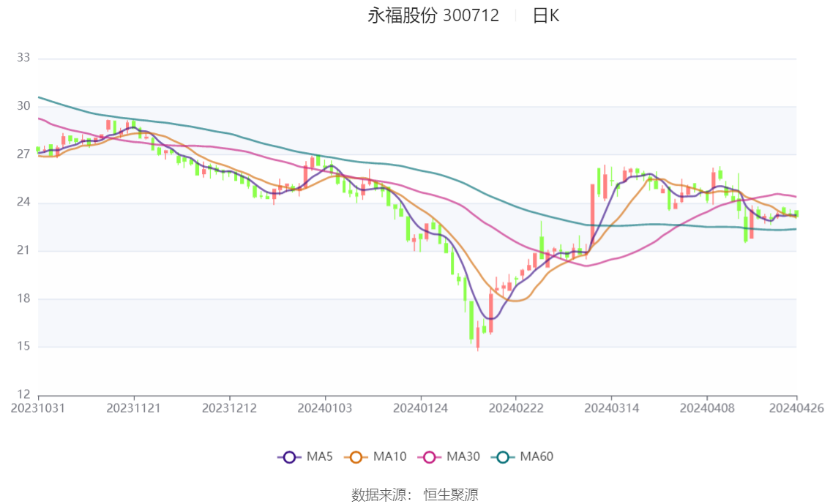830x504 pixels.
Task: Click the 20231121 date axis label
Action: click(133, 408)
